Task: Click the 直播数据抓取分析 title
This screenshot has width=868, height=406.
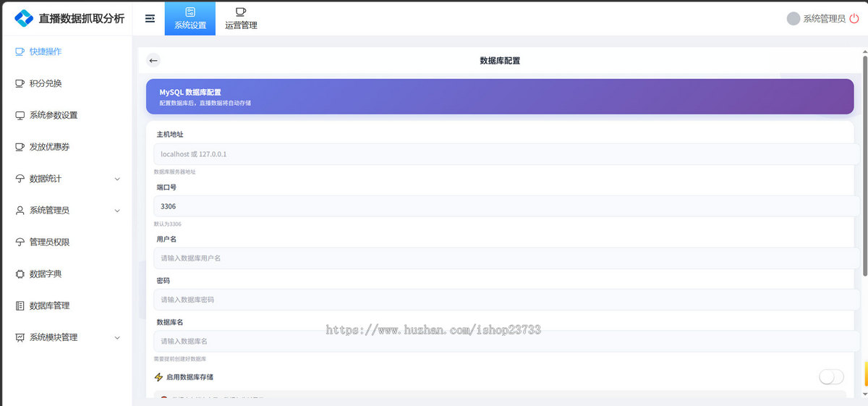Action: pyautogui.click(x=81, y=19)
